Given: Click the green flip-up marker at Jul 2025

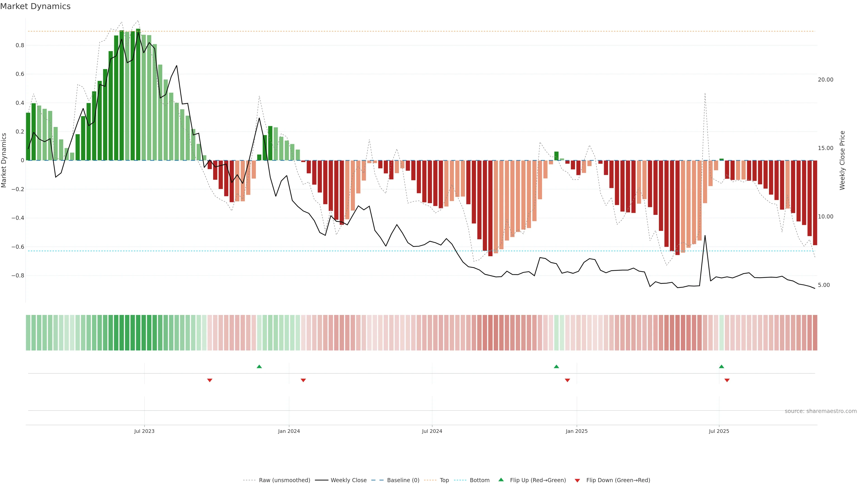Looking at the screenshot, I should [722, 366].
